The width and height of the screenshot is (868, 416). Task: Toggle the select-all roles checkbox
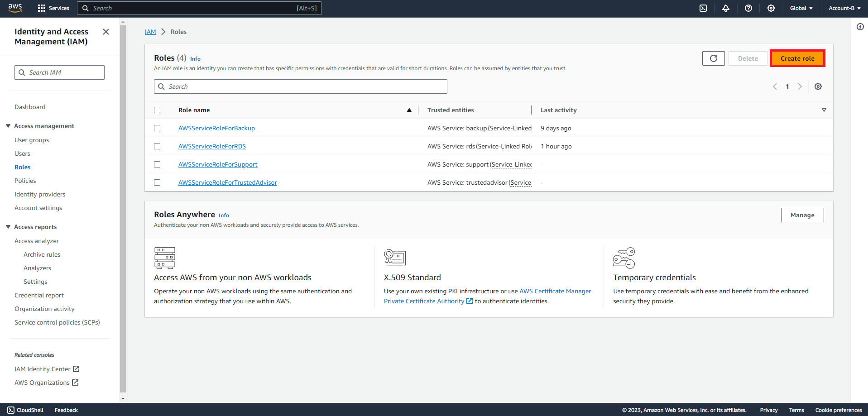(x=157, y=110)
